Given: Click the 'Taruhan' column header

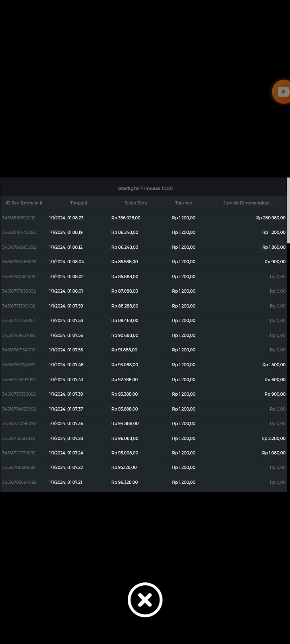Looking at the screenshot, I should (x=184, y=203).
